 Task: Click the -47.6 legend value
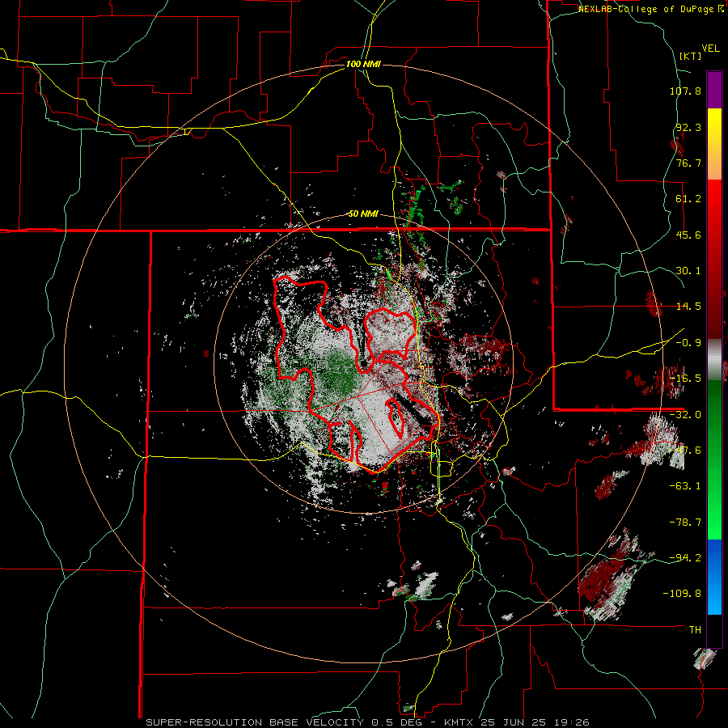[685, 451]
